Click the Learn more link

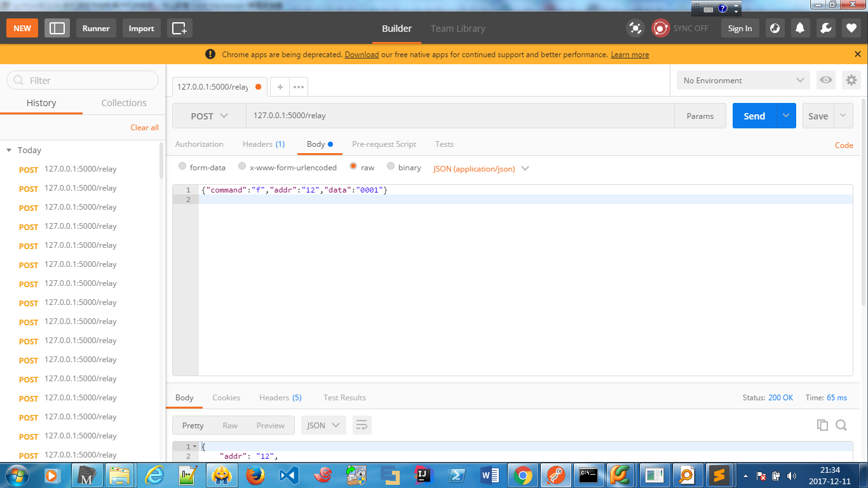630,55
